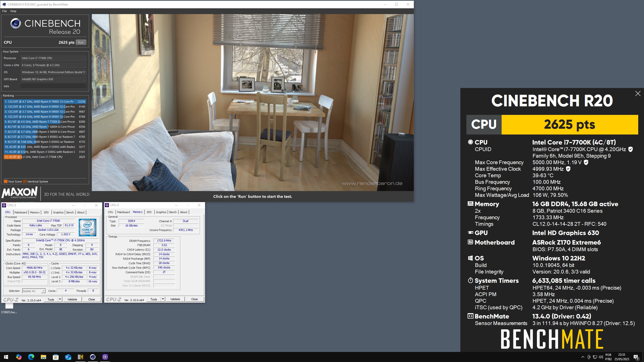The image size is (644, 362).
Task: Open SPD tab in right CPU-Z
Action: [149, 212]
